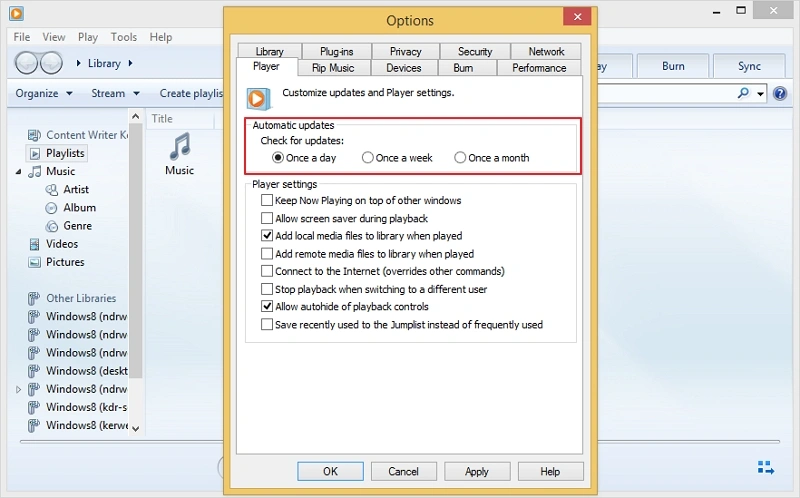The height and width of the screenshot is (498, 800).
Task: Click Create playlist in toolbar
Action: click(x=191, y=93)
